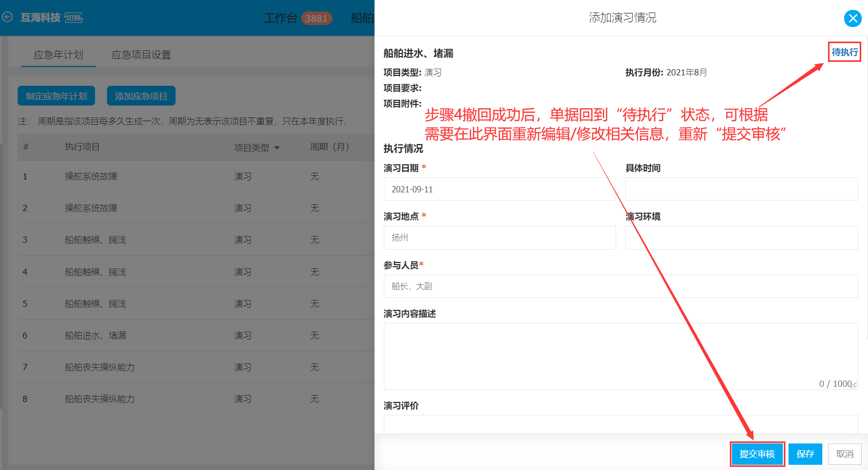
Task: Click the 待执行 status label
Action: [x=845, y=52]
